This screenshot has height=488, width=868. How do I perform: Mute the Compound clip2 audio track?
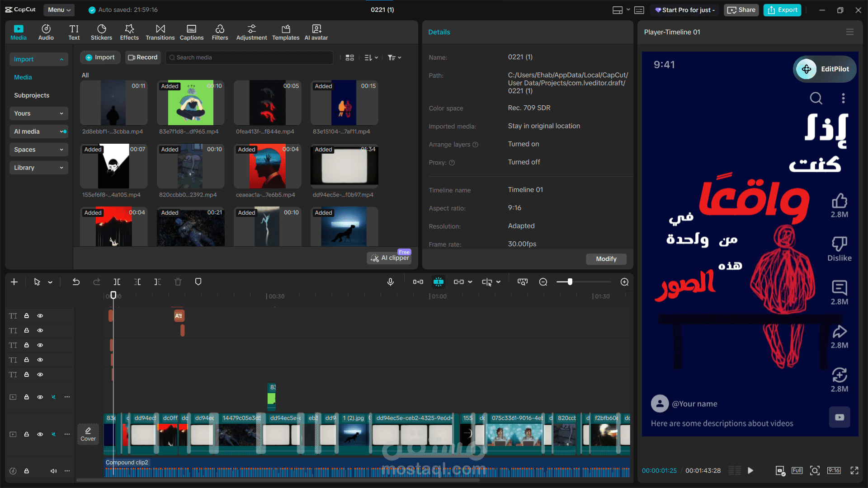click(x=53, y=471)
